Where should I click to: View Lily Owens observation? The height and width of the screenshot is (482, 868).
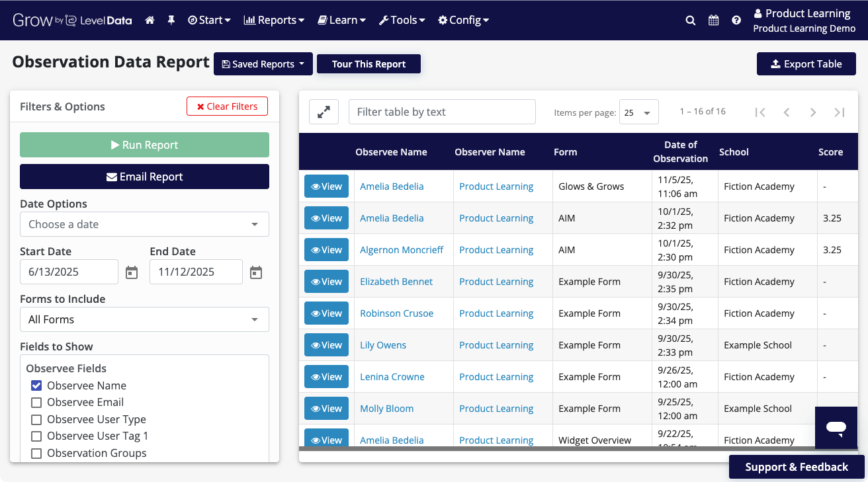326,345
